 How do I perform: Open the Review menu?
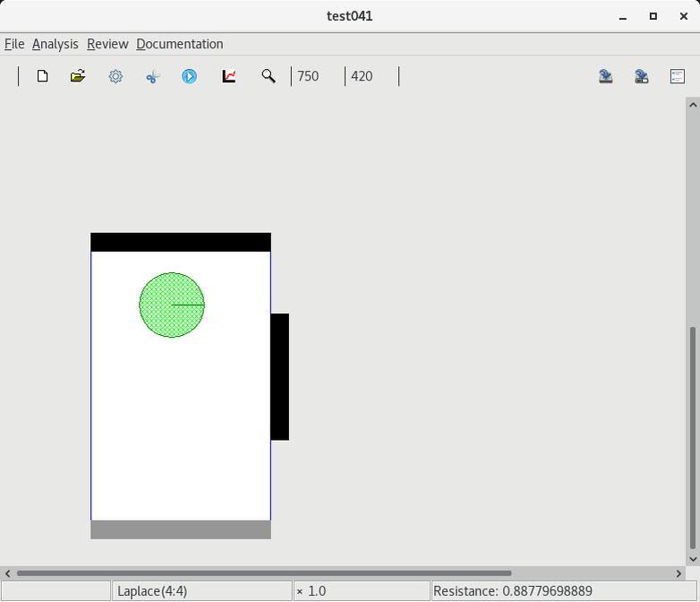point(107,44)
